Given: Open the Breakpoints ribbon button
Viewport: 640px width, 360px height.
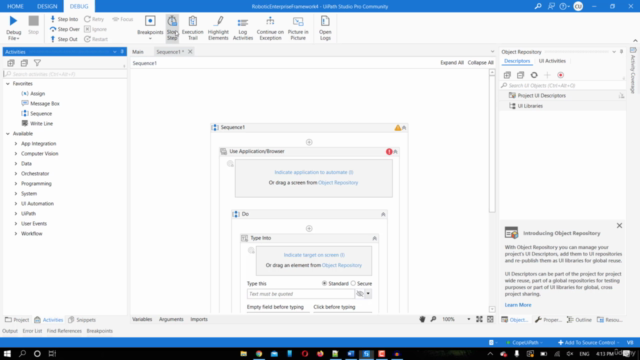Looking at the screenshot, I should click(150, 28).
